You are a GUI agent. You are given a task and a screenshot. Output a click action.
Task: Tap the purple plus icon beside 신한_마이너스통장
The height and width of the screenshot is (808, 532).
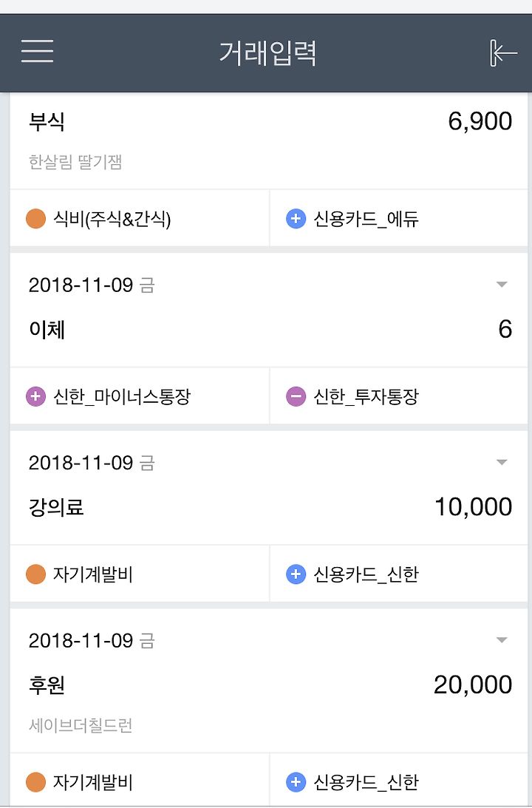pyautogui.click(x=36, y=396)
